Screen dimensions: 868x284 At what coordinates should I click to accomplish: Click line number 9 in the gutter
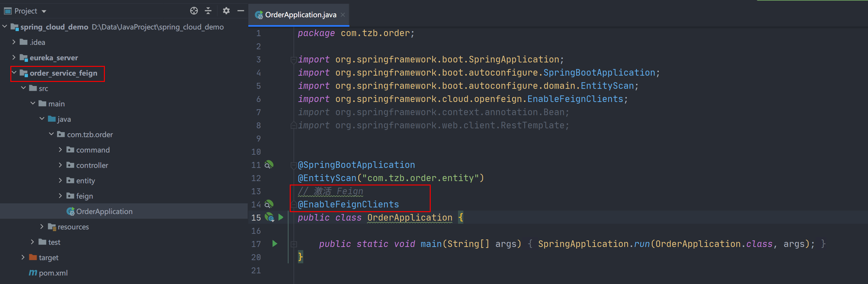pyautogui.click(x=258, y=138)
